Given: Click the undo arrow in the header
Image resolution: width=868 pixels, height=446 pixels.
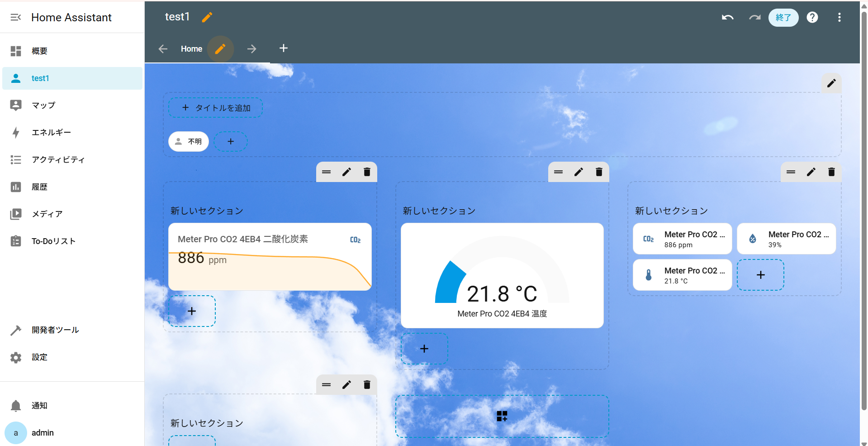Looking at the screenshot, I should click(727, 17).
